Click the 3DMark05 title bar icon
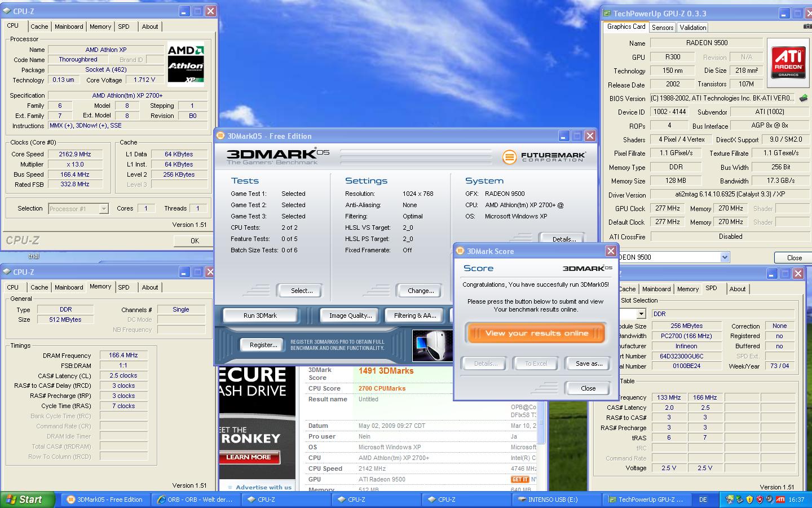812x508 pixels. pyautogui.click(x=221, y=135)
